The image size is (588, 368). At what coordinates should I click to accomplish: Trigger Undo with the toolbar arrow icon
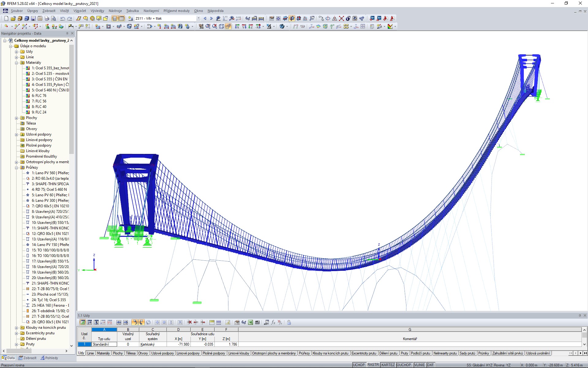coord(63,18)
